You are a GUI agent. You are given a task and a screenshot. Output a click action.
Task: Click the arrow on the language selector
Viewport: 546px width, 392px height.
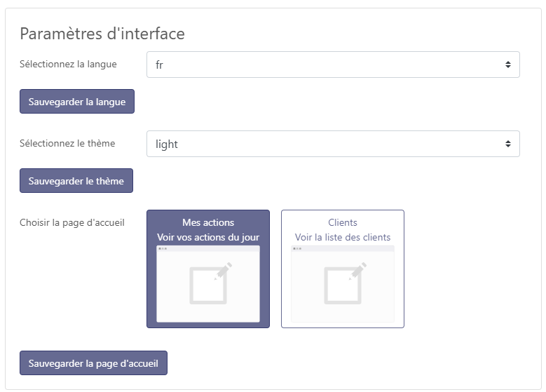[507, 65]
